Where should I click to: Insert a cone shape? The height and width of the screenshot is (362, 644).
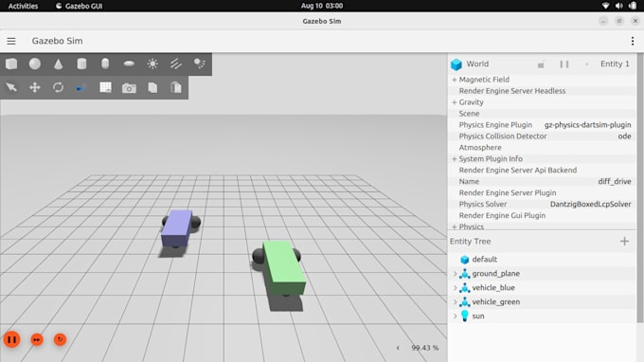[x=59, y=63]
